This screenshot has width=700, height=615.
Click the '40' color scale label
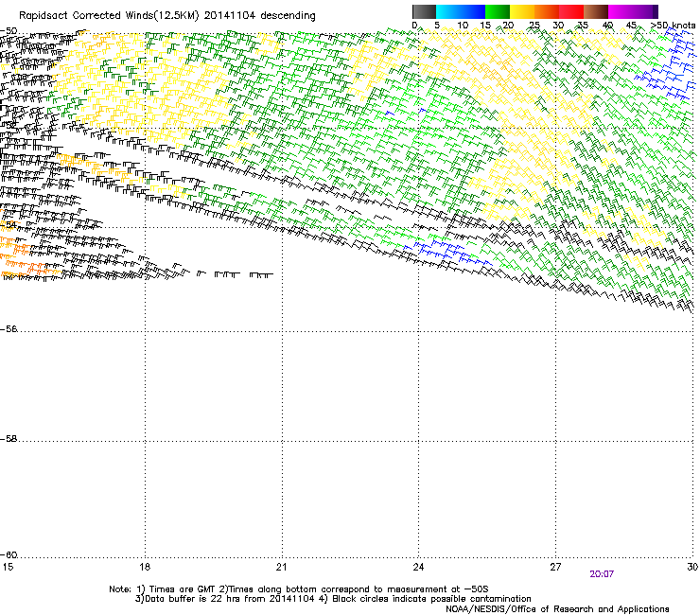(x=607, y=26)
